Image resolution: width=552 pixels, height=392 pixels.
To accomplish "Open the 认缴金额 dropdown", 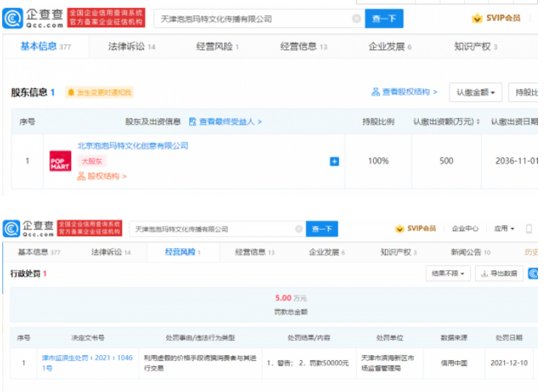I will [475, 92].
